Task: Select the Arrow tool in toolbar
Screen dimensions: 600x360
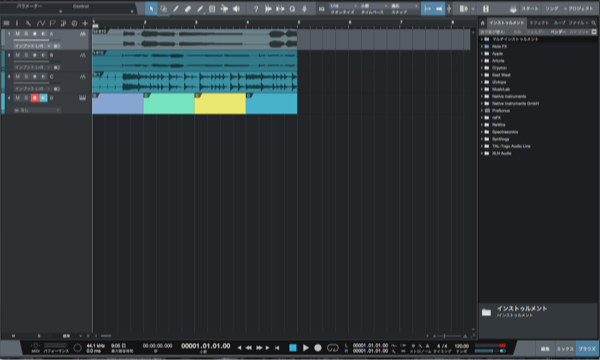Action: point(151,8)
